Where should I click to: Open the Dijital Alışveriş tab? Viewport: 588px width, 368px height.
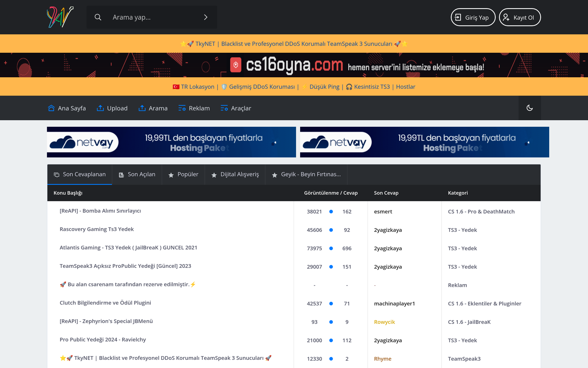click(x=235, y=175)
